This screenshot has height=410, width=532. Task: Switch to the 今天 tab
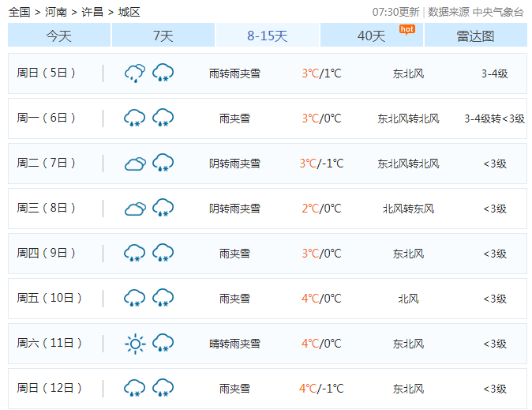(x=59, y=36)
